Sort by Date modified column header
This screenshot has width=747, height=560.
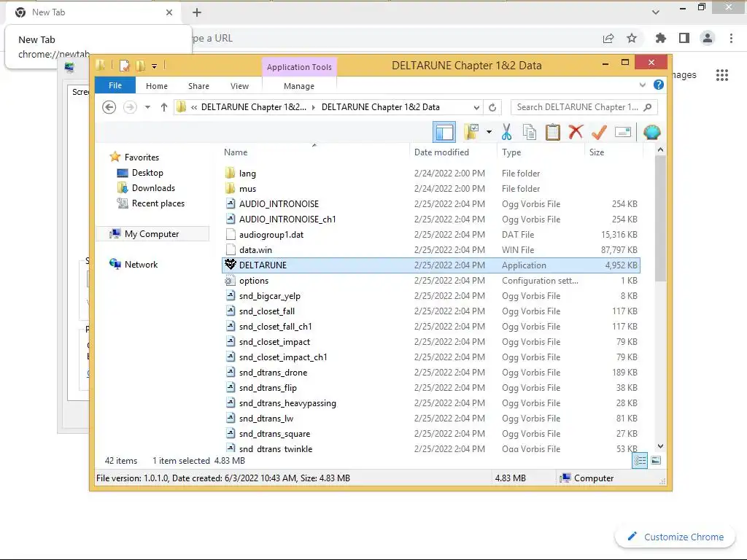[441, 152]
